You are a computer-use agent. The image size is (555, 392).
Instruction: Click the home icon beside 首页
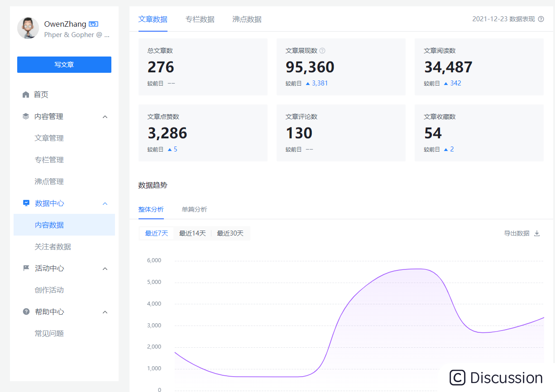click(26, 94)
